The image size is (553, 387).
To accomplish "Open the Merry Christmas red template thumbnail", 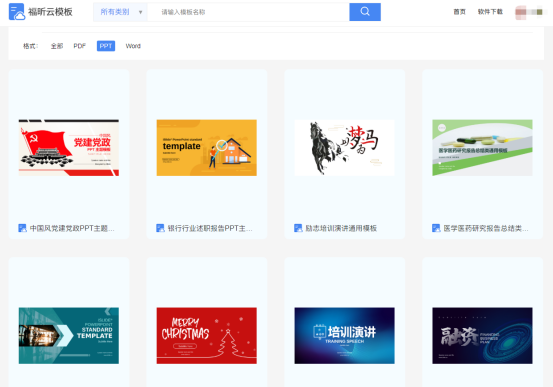I will coord(207,335).
